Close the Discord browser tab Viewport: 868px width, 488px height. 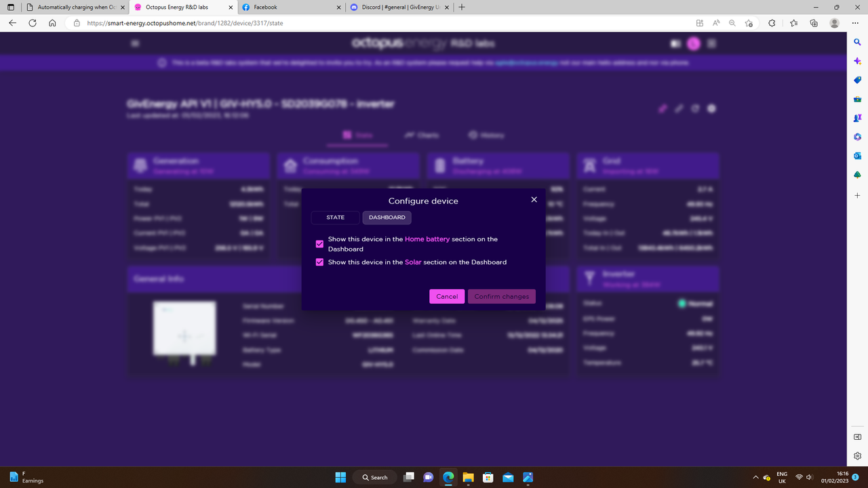pyautogui.click(x=446, y=7)
